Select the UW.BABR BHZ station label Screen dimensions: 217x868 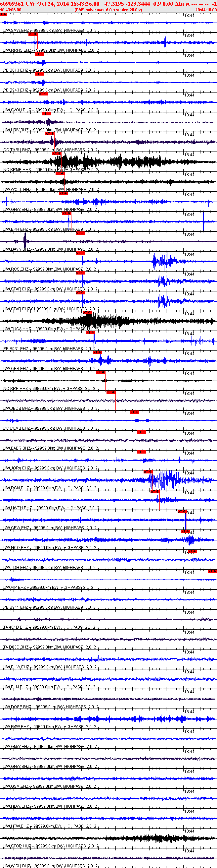coord(51,448)
